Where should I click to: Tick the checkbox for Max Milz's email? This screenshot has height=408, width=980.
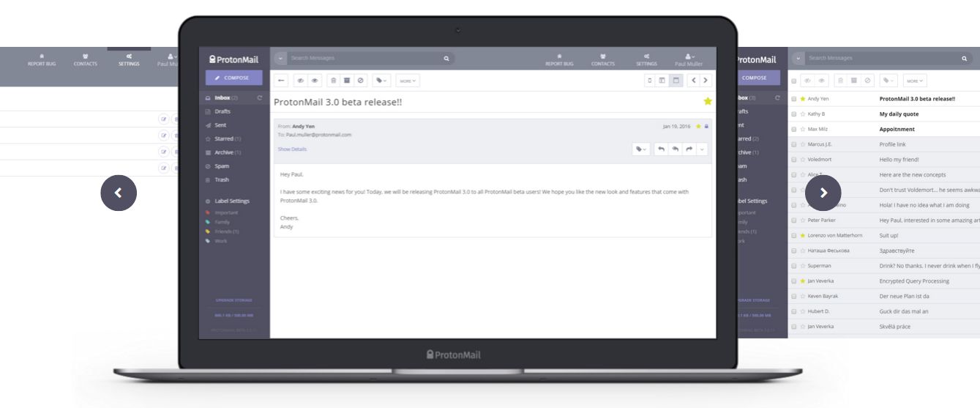coord(794,129)
